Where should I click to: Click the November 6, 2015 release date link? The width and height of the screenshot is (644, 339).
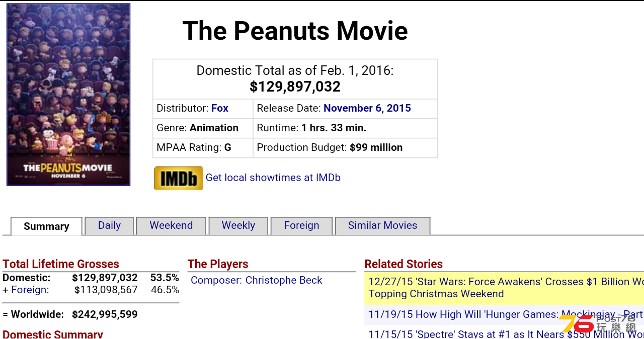[367, 108]
